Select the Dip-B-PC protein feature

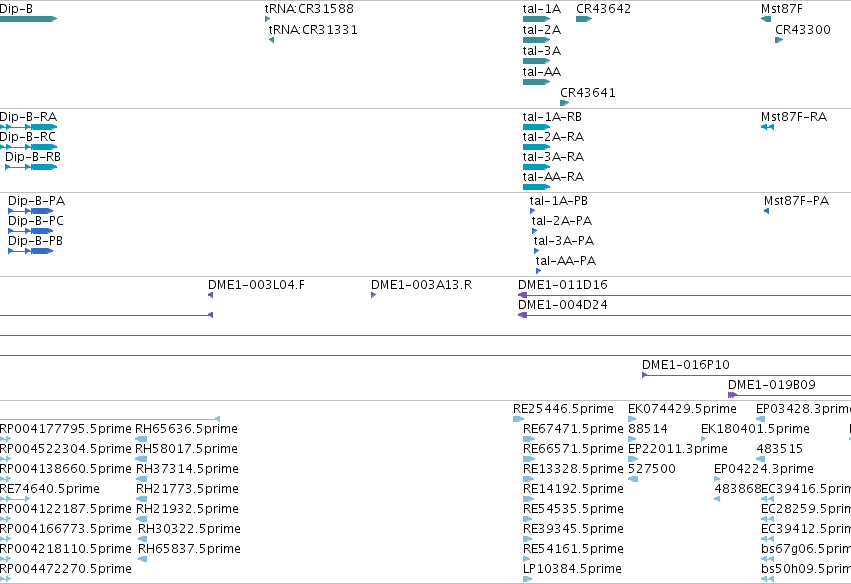click(30, 231)
